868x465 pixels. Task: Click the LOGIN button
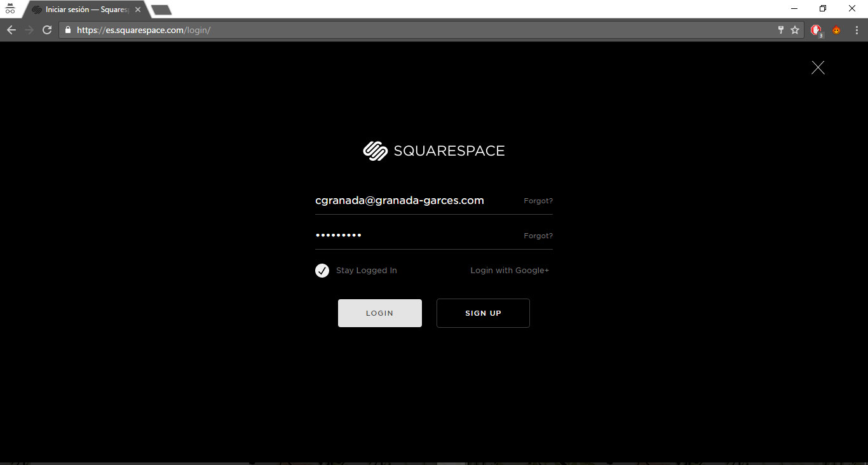click(x=380, y=313)
